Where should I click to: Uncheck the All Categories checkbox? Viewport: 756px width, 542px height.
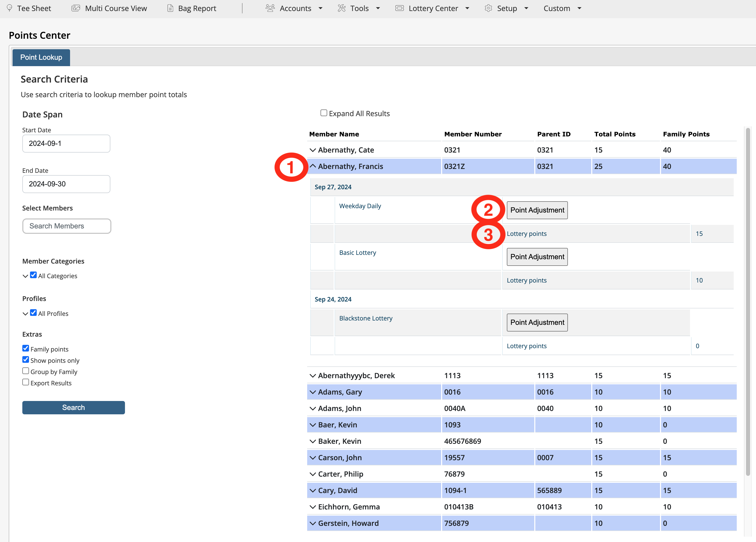pyautogui.click(x=33, y=275)
